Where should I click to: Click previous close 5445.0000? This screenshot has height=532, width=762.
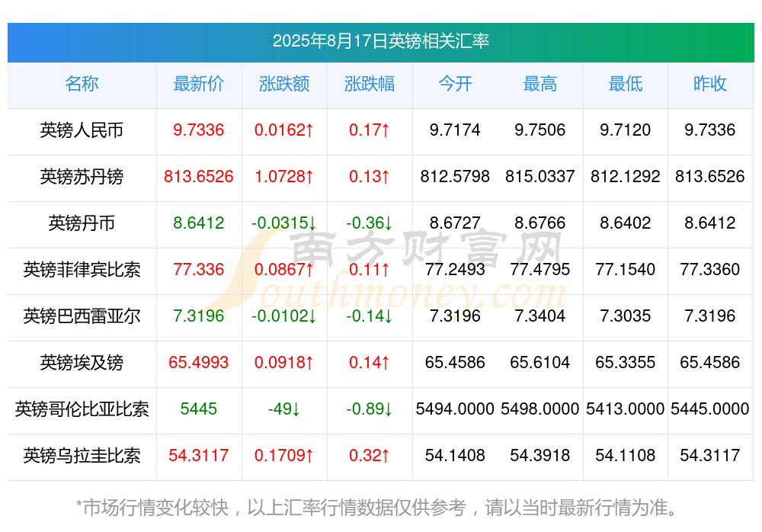pos(710,409)
